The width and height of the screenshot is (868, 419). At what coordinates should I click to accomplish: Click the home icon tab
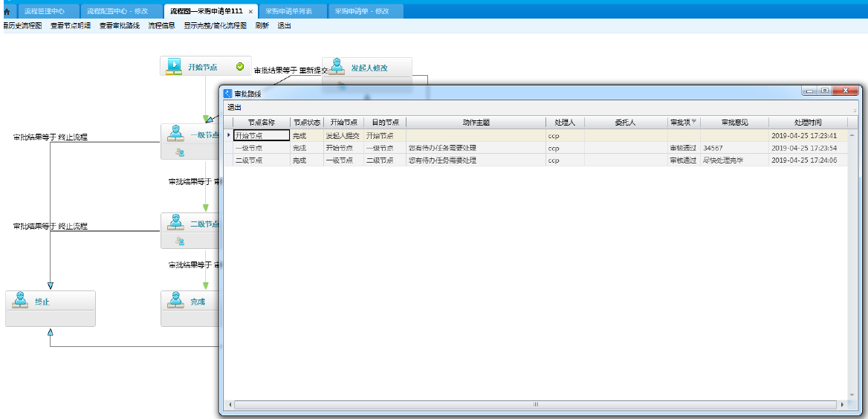[7, 12]
